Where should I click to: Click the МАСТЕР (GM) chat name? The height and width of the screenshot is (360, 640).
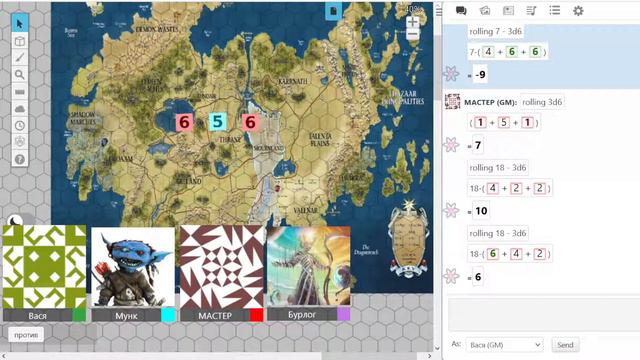coord(490,102)
